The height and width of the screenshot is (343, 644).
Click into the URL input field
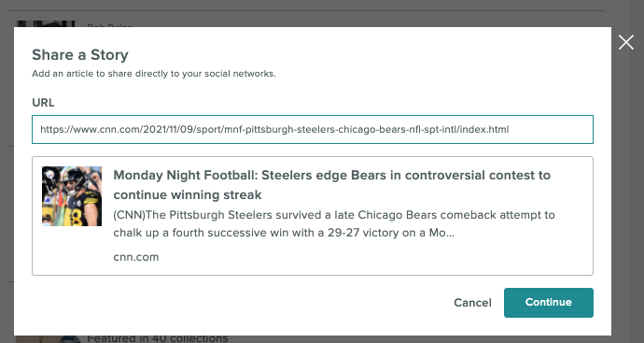click(x=313, y=130)
